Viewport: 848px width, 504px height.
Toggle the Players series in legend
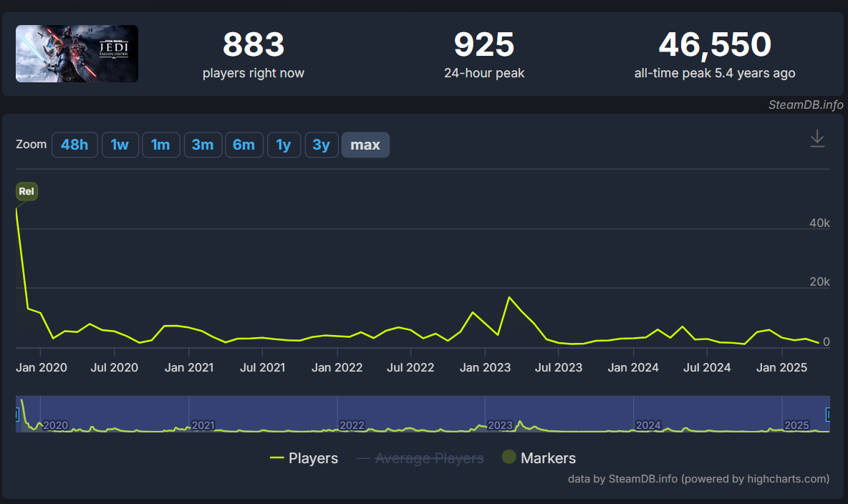pyautogui.click(x=304, y=458)
